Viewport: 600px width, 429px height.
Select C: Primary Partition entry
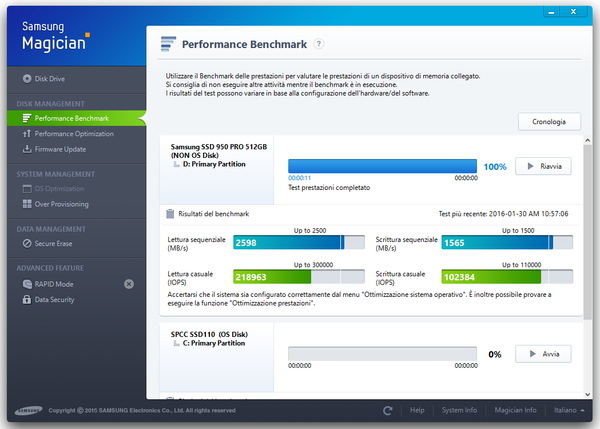[214, 343]
